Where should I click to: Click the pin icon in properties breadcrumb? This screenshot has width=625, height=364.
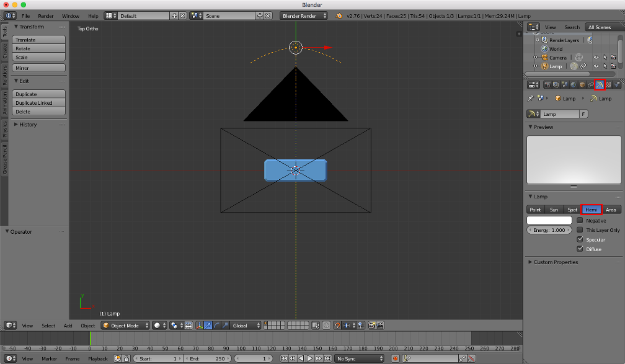point(531,98)
